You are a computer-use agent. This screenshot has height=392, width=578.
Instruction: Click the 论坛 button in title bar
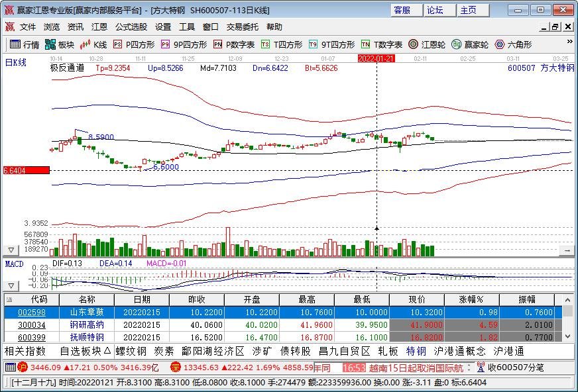[x=439, y=11]
